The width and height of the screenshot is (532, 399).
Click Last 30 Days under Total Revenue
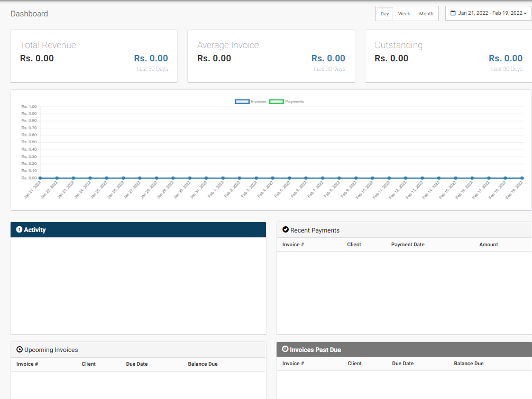(152, 69)
